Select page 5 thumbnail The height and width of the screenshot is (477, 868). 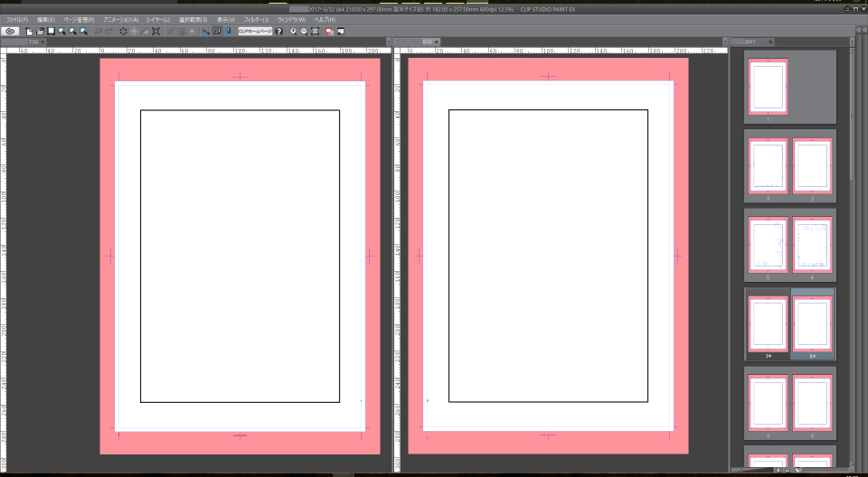click(x=768, y=245)
